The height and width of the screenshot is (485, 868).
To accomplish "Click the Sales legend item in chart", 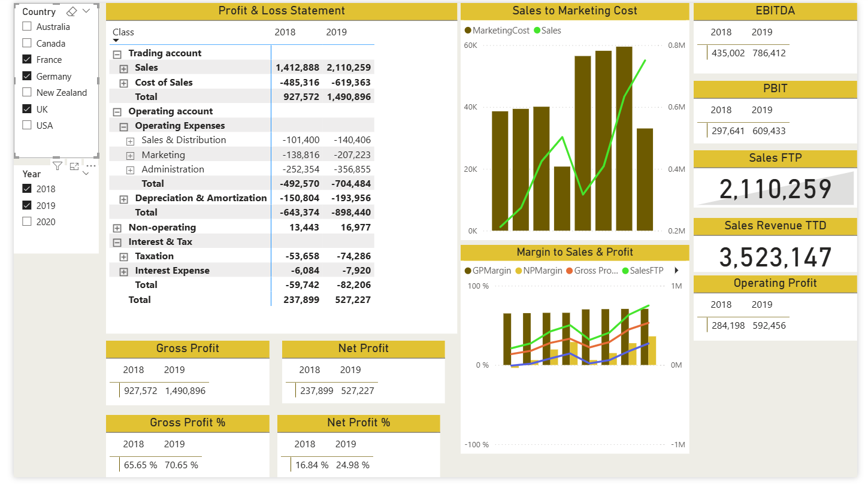I will [548, 30].
